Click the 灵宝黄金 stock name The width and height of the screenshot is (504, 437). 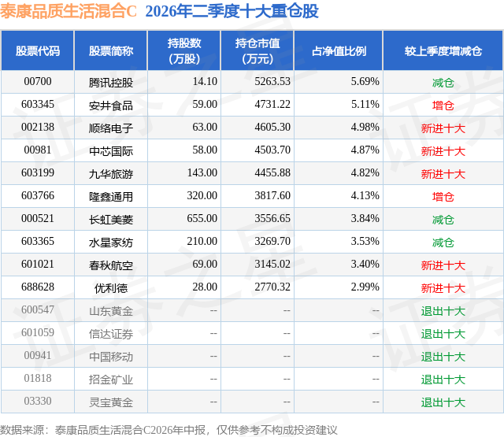pos(111,402)
